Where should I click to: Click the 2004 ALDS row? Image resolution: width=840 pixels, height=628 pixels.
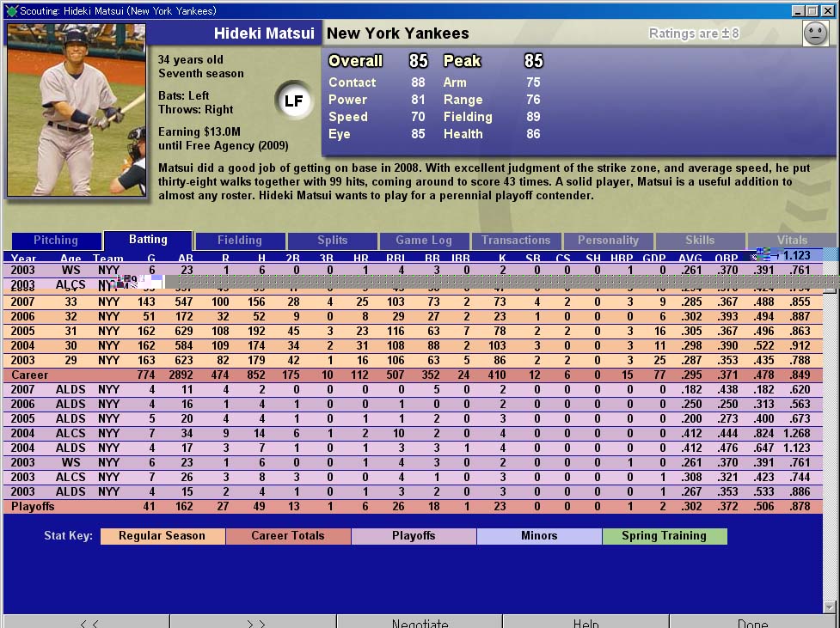pos(413,448)
